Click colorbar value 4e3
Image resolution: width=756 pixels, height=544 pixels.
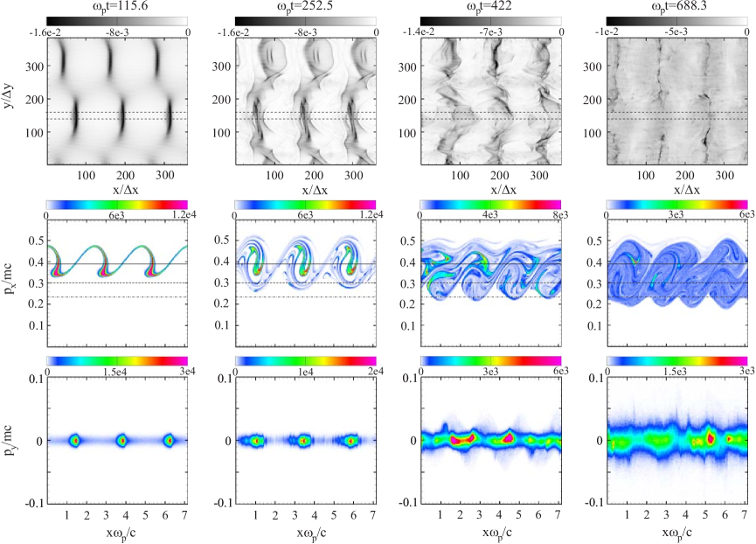(491, 215)
